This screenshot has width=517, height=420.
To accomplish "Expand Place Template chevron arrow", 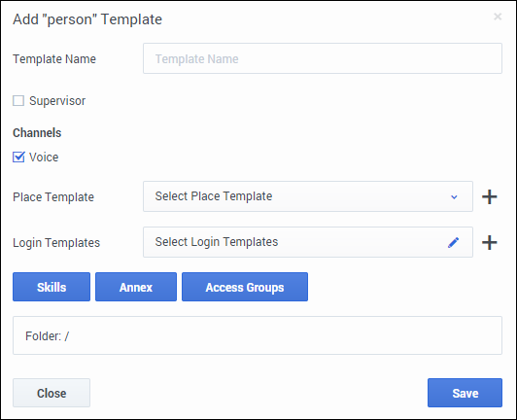I will coord(454,197).
